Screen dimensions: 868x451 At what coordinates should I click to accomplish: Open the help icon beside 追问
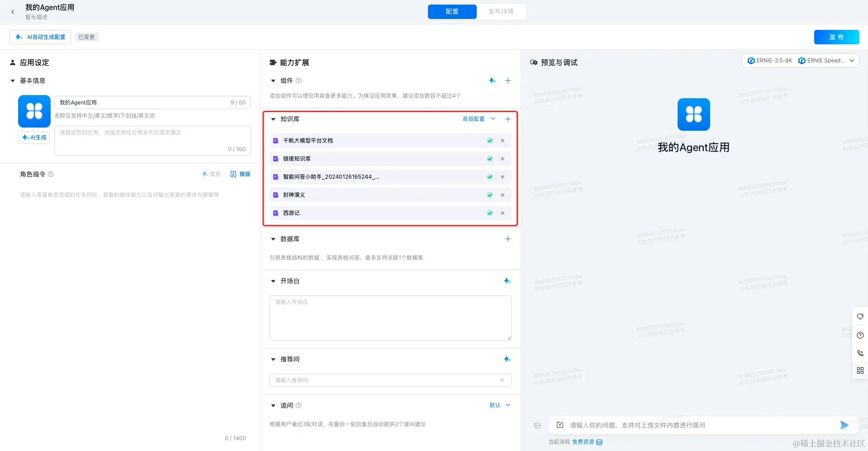pyautogui.click(x=299, y=405)
